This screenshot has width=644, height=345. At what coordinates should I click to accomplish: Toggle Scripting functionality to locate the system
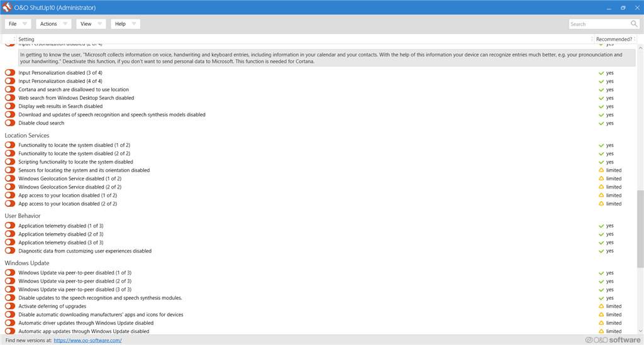tap(10, 162)
